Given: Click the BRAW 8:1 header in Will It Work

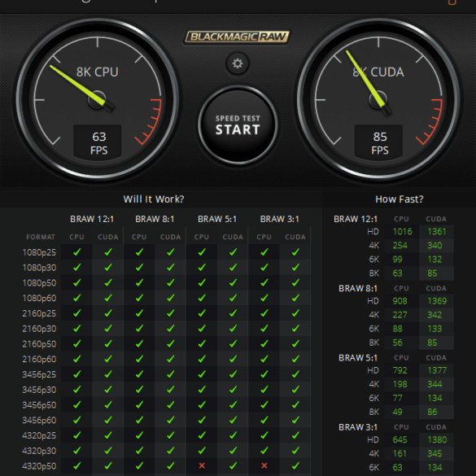Looking at the screenshot, I should [155, 219].
